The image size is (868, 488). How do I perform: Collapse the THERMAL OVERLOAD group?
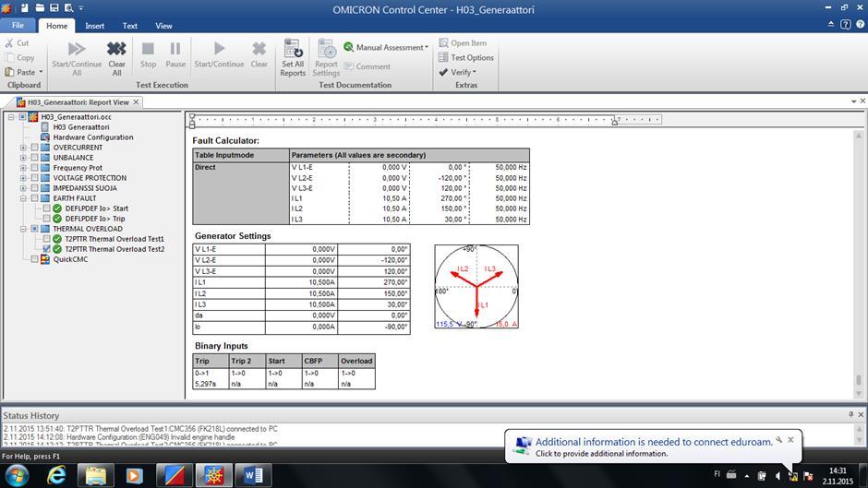tap(23, 229)
